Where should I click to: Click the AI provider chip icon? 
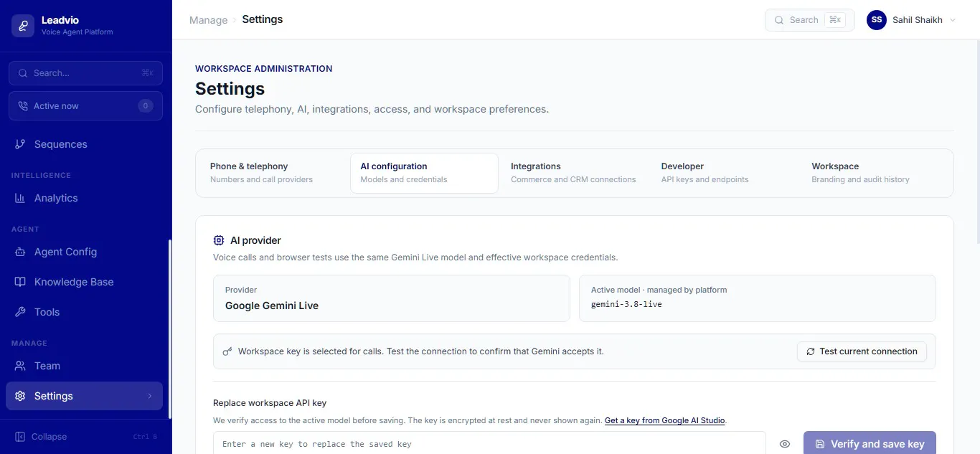click(219, 240)
